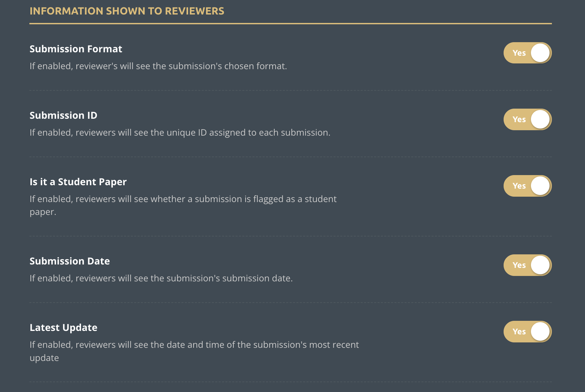
Task: Click the Submission Date setting title
Action: tap(70, 261)
